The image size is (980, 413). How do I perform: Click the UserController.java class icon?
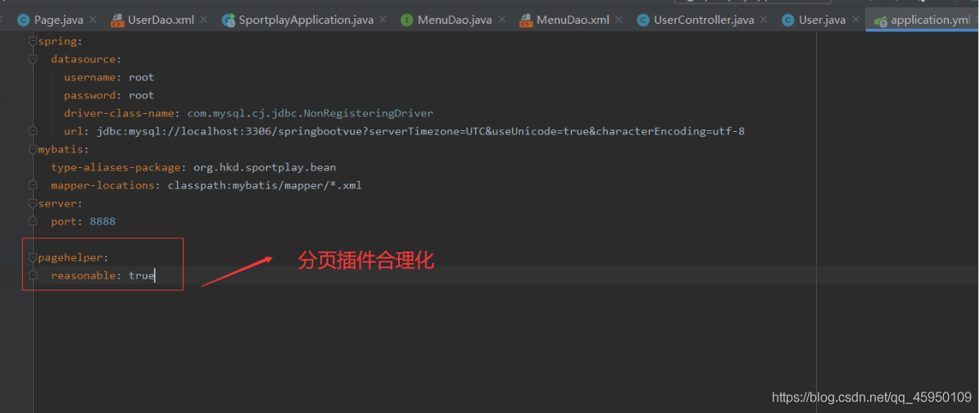[642, 20]
